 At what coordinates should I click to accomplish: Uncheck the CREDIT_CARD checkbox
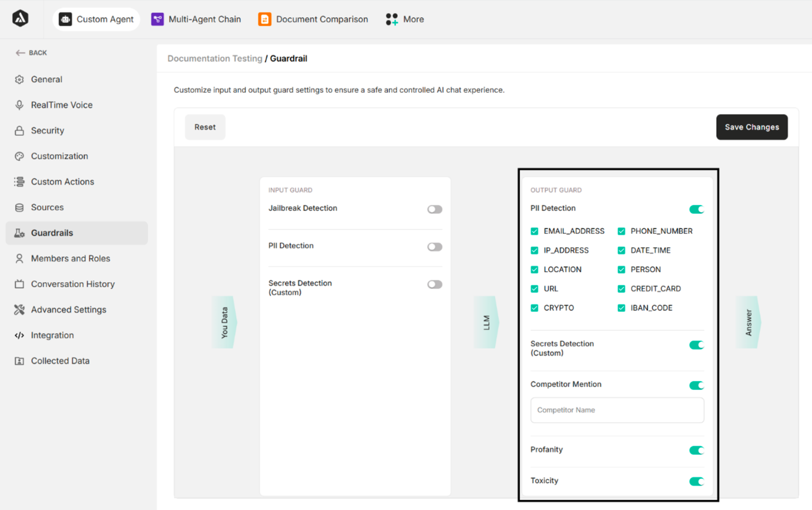point(621,289)
